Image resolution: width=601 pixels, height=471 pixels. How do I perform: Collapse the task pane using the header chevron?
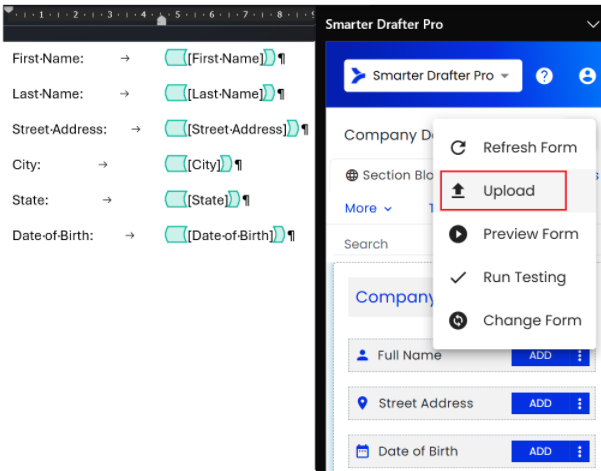pyautogui.click(x=593, y=25)
